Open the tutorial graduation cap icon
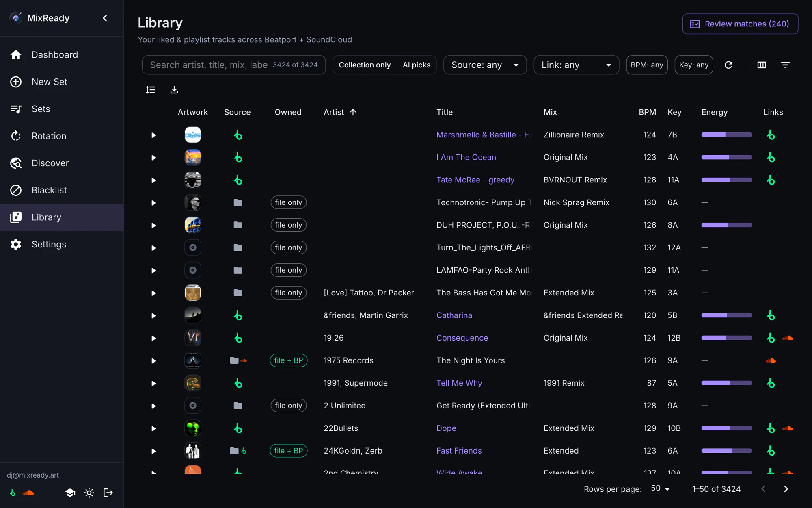812x508 pixels. [x=70, y=493]
